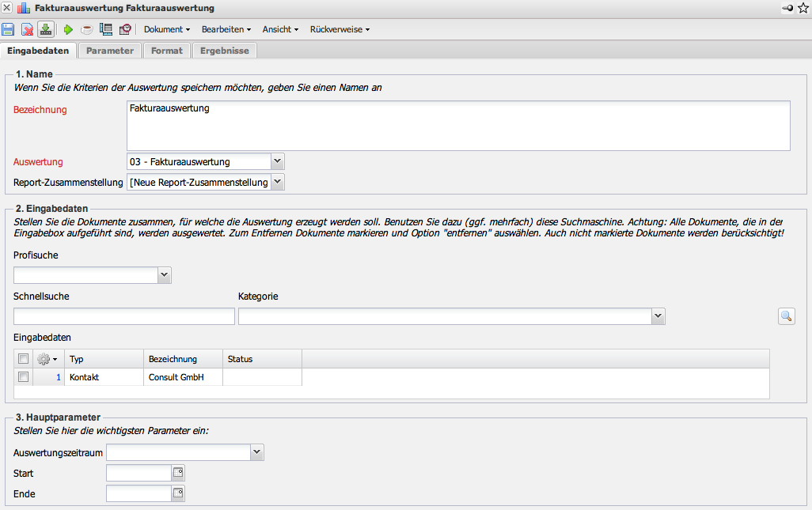
Task: Open calendar picker for Ende date
Action: [x=178, y=493]
